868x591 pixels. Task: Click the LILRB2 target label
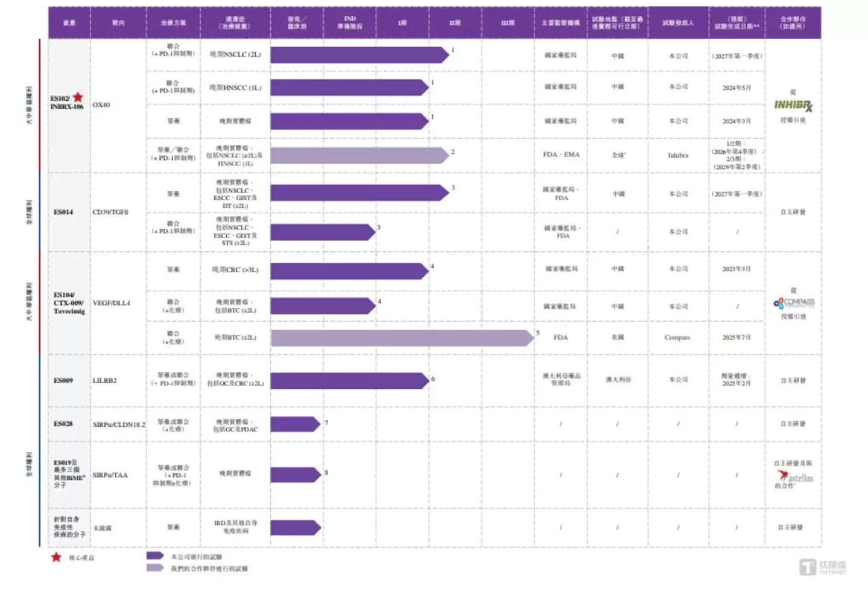click(105, 381)
